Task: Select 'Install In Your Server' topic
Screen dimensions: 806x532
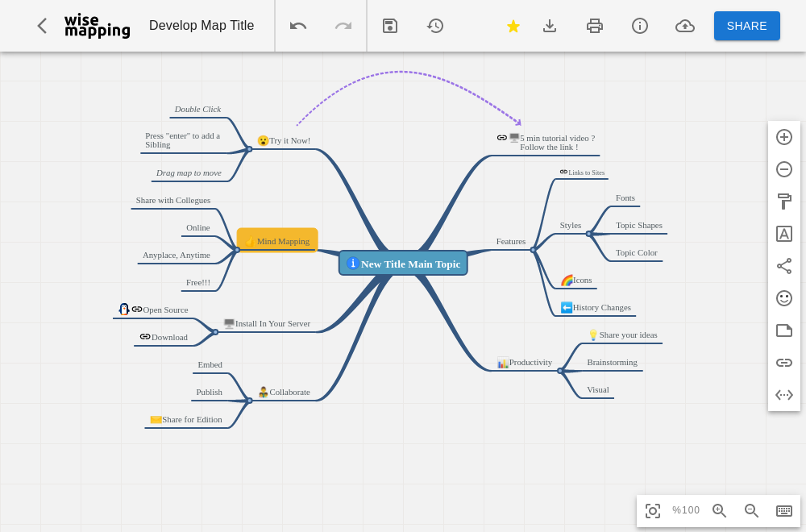Action: pos(268,324)
